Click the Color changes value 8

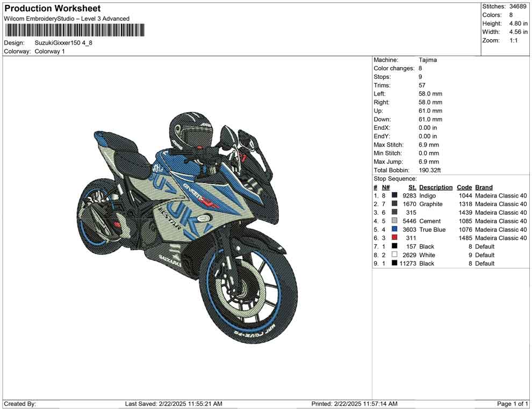(420, 68)
